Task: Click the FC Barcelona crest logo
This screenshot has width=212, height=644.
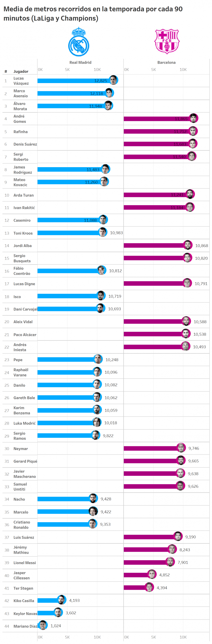Action: pyautogui.click(x=167, y=41)
